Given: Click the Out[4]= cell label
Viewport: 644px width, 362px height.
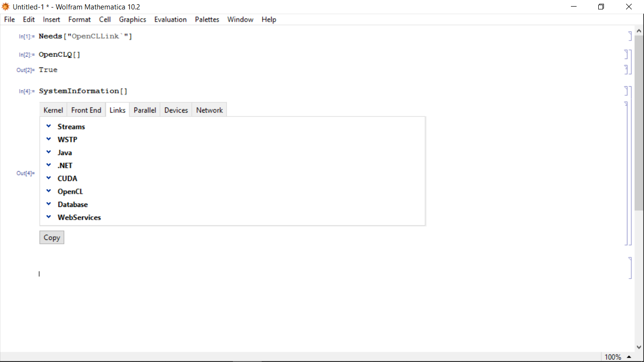Looking at the screenshot, I should coord(26,173).
